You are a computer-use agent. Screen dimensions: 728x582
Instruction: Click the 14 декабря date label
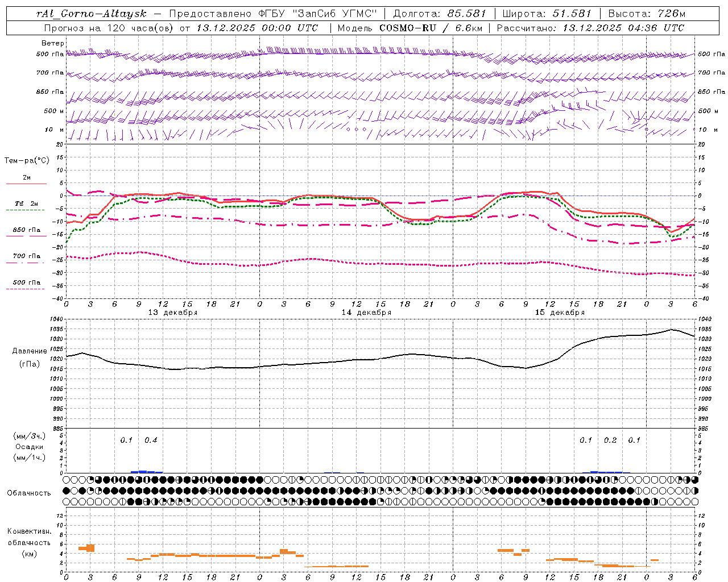click(366, 313)
